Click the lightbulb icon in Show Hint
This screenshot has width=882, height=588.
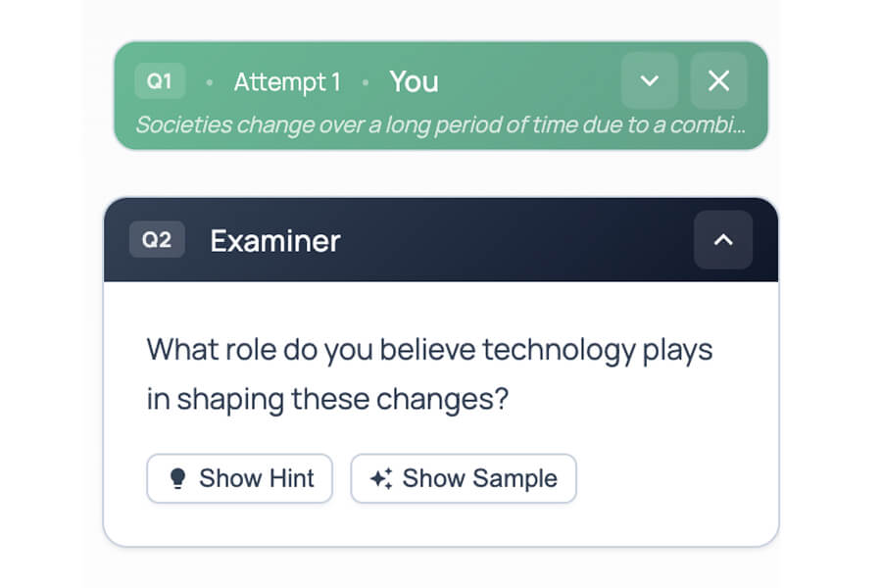click(x=177, y=478)
